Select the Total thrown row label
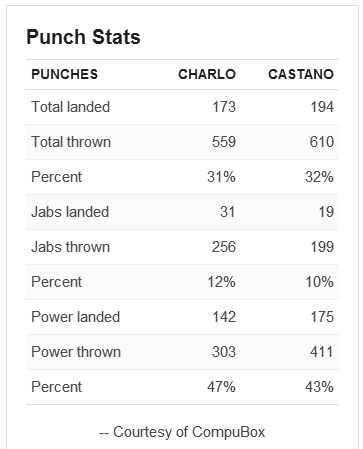This screenshot has width=363, height=449. 71,142
